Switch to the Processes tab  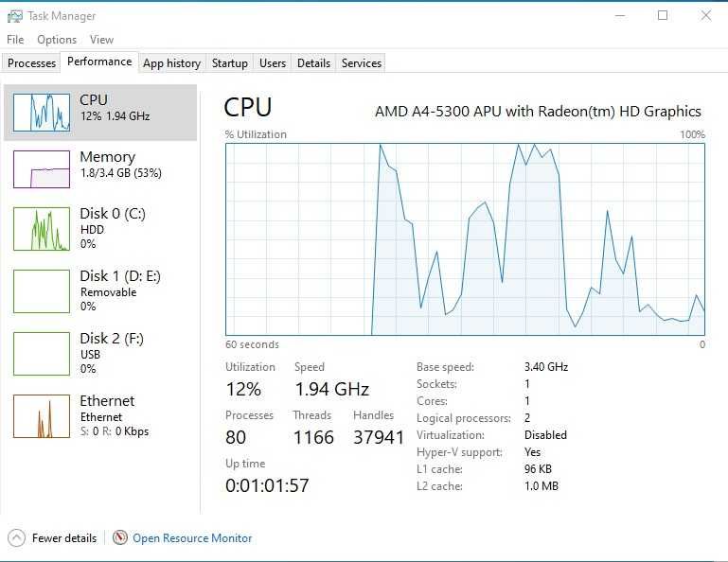coord(32,63)
